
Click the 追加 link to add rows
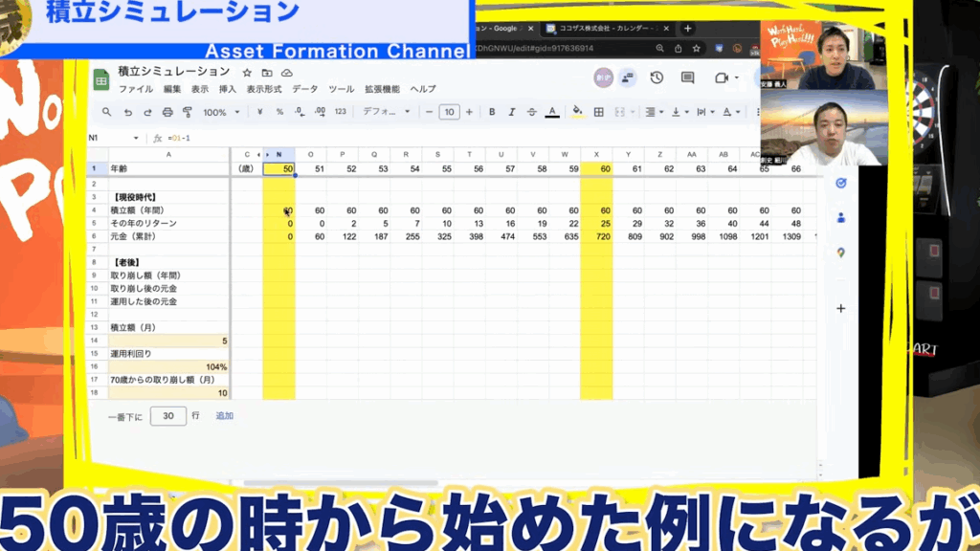click(x=224, y=416)
